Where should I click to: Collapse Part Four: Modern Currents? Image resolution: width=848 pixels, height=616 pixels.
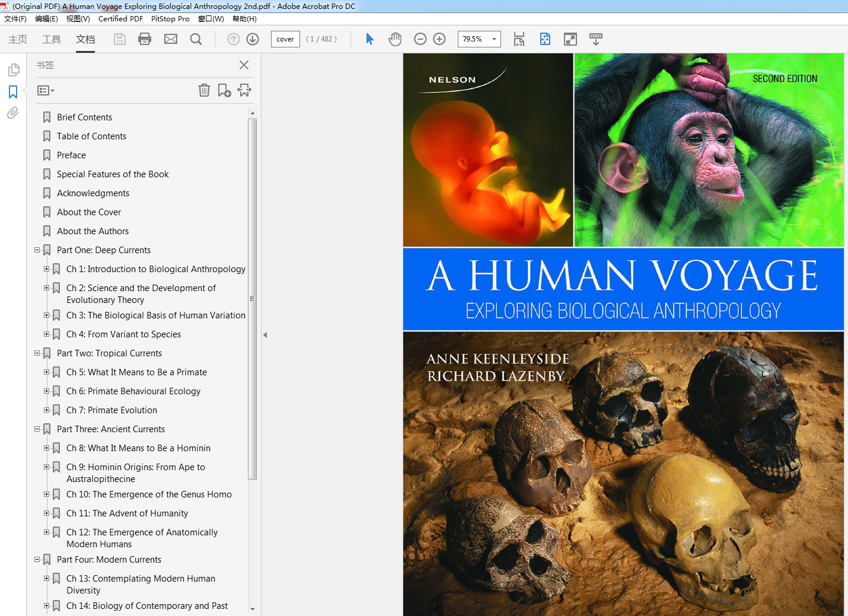(x=37, y=560)
